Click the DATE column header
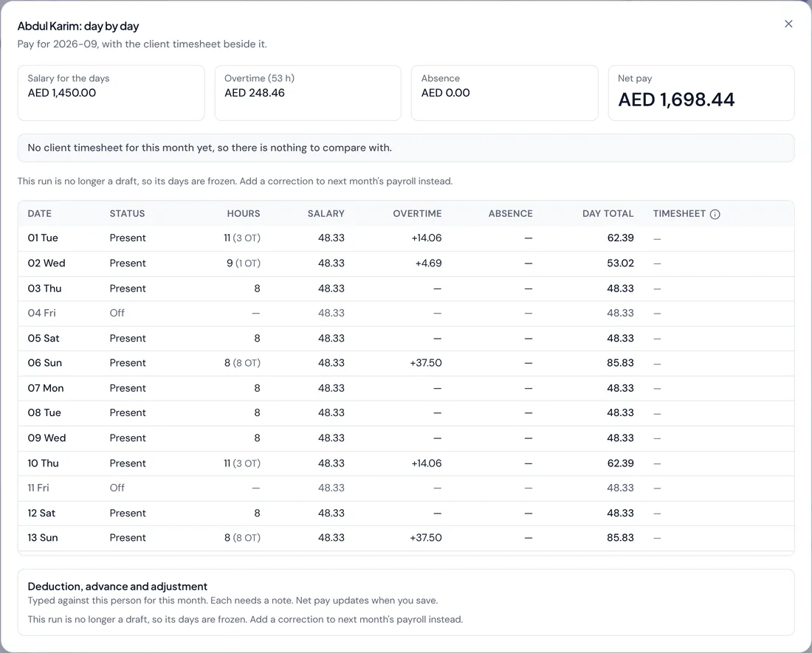 (39, 214)
